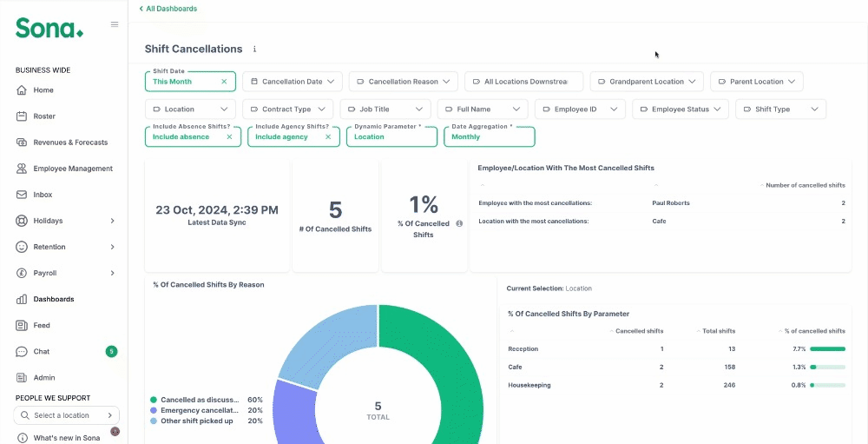Click the Select a location field
Image resolution: width=868 pixels, height=444 pixels.
tap(67, 415)
